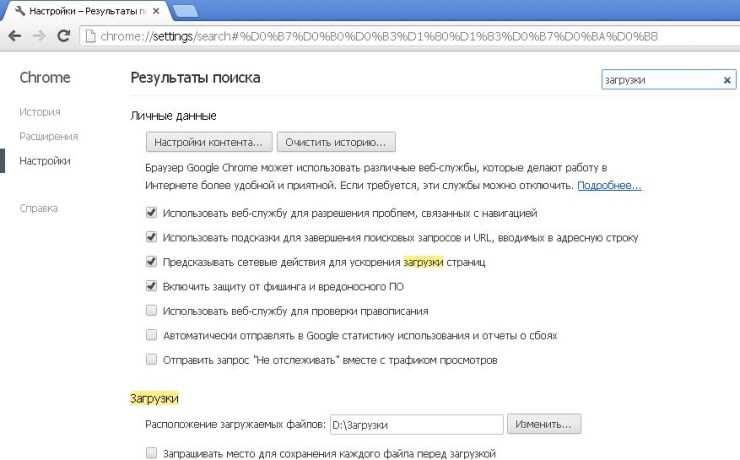The height and width of the screenshot is (460, 740).
Task: Open a new tab button
Action: click(x=185, y=11)
